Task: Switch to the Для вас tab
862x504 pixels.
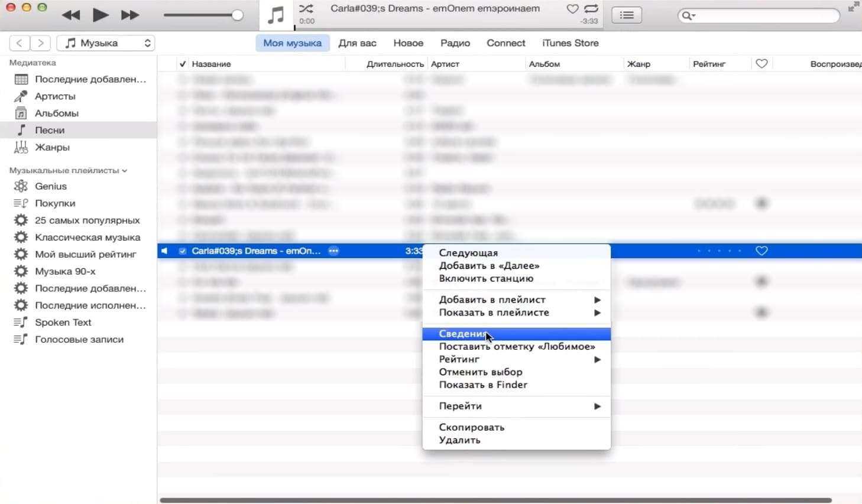Action: [x=357, y=43]
